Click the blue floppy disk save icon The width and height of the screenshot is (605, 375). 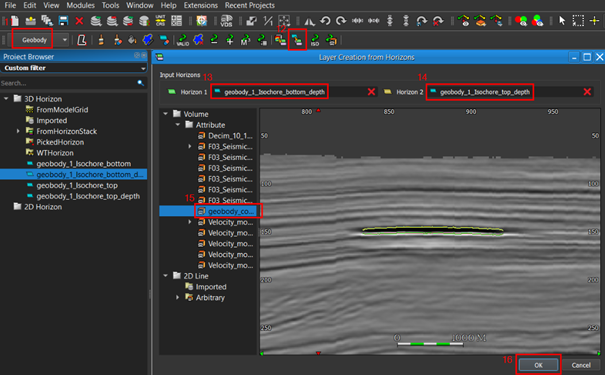[63, 20]
